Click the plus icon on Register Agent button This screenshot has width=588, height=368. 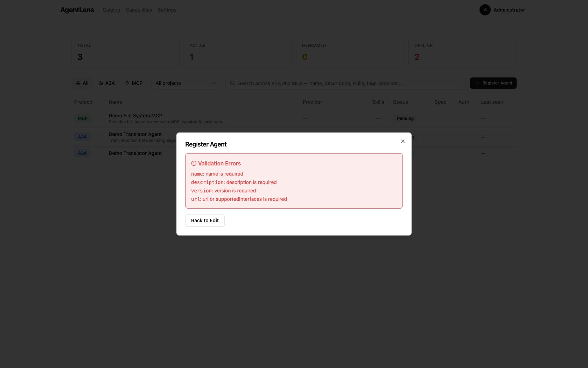[x=477, y=83]
